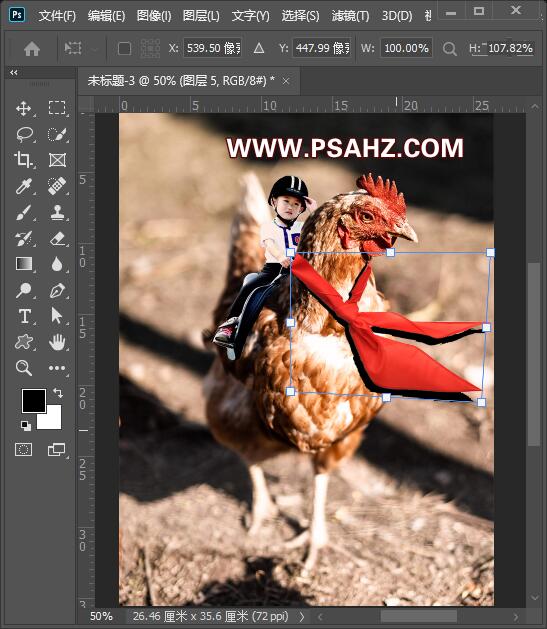Viewport: 547px width, 629px height.
Task: Select the Gradient tool
Action: [24, 264]
